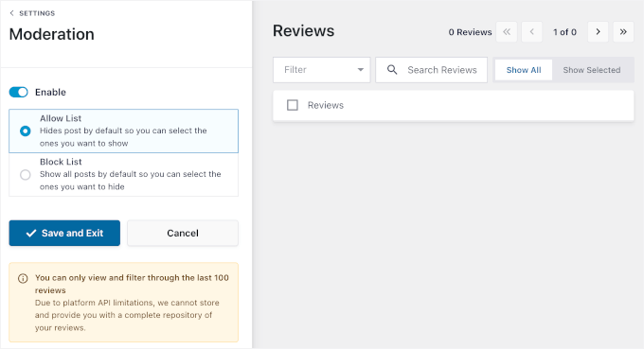
Task: Click the '1 of 0' page indicator
Action: [x=564, y=32]
